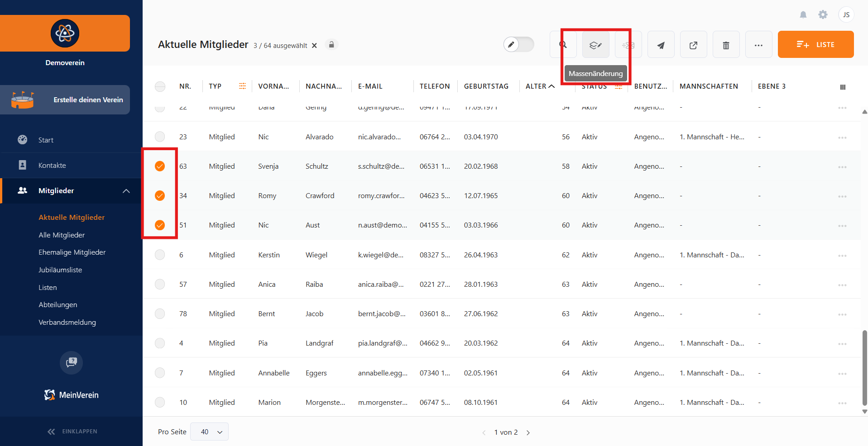Open column configuration icon in table header
This screenshot has width=868, height=446.
(842, 87)
